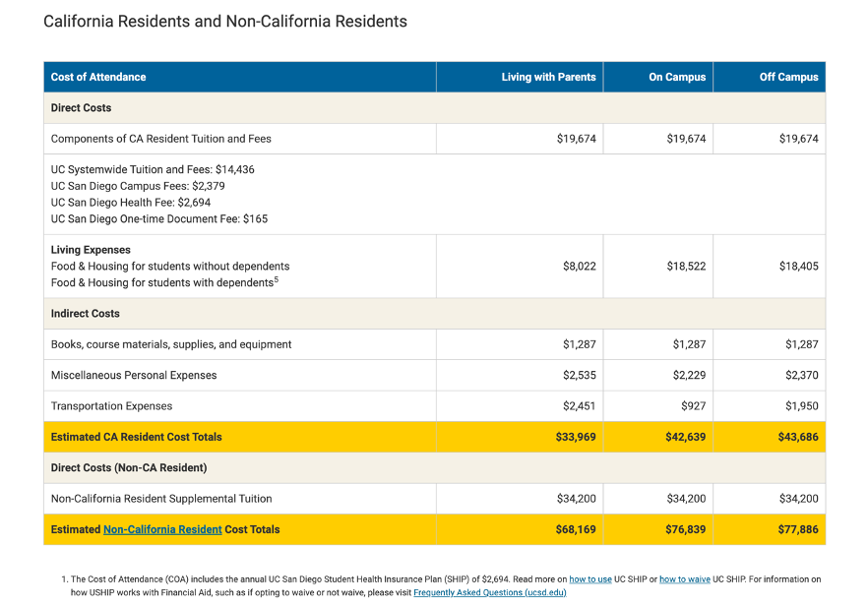Open Frequently Asked Questions (ucsd.edu) link
868x606 pixels.
pyautogui.click(x=489, y=592)
